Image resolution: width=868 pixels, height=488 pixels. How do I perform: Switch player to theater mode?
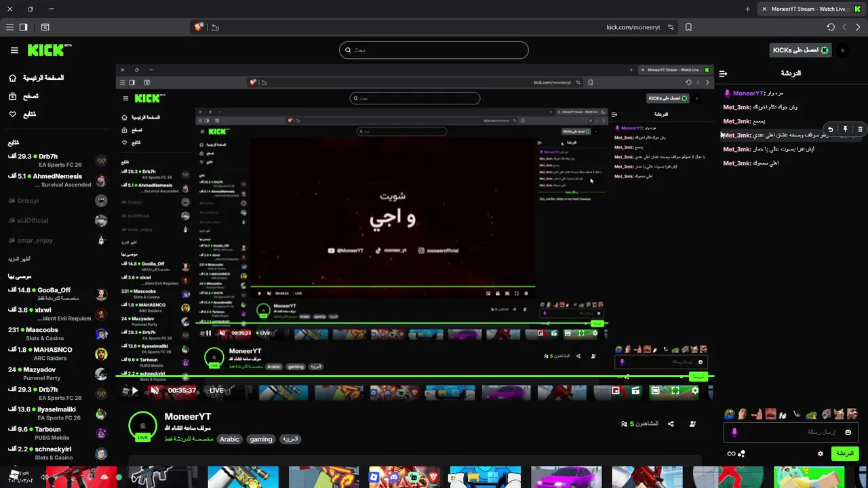pyautogui.click(x=655, y=390)
